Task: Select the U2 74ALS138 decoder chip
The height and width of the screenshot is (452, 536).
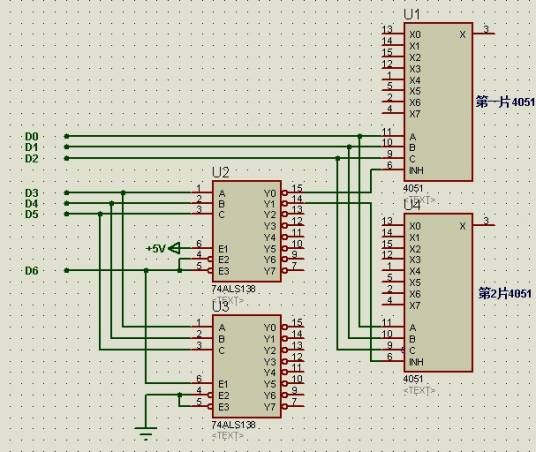Action: point(247,231)
